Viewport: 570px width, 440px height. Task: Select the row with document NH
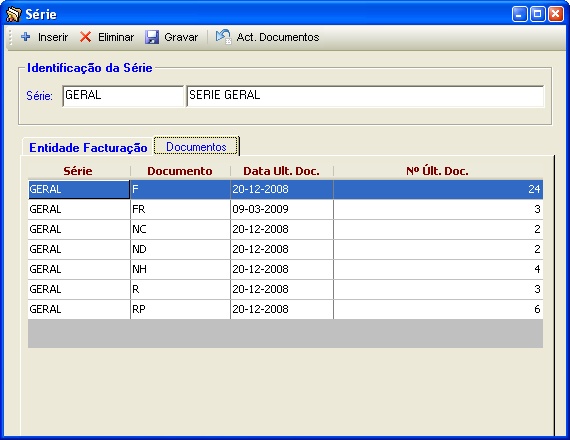point(285,269)
